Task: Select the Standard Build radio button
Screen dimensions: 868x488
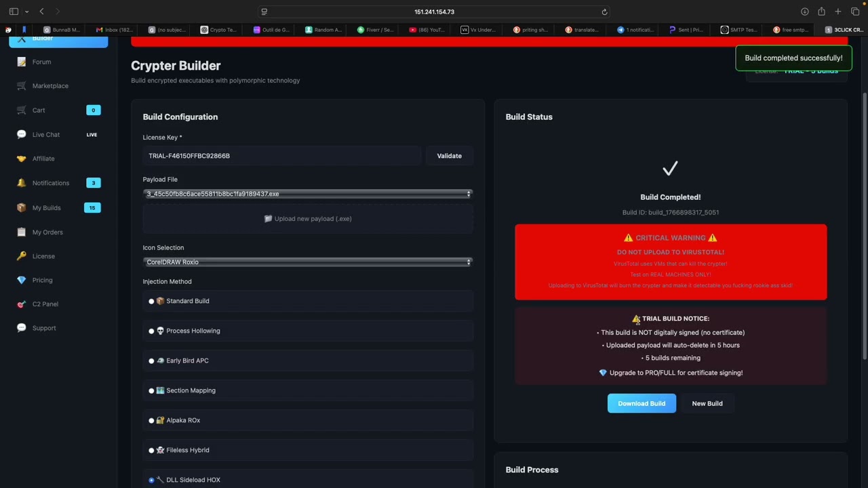Action: tap(151, 301)
